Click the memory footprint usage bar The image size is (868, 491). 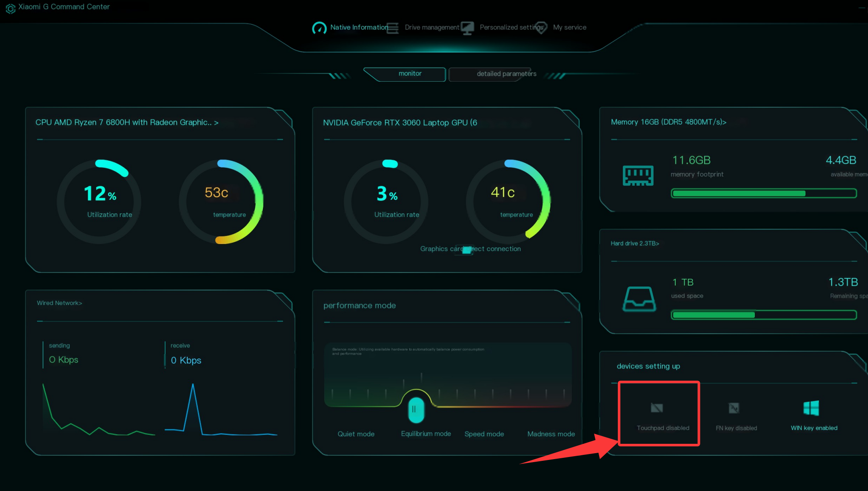coord(764,193)
